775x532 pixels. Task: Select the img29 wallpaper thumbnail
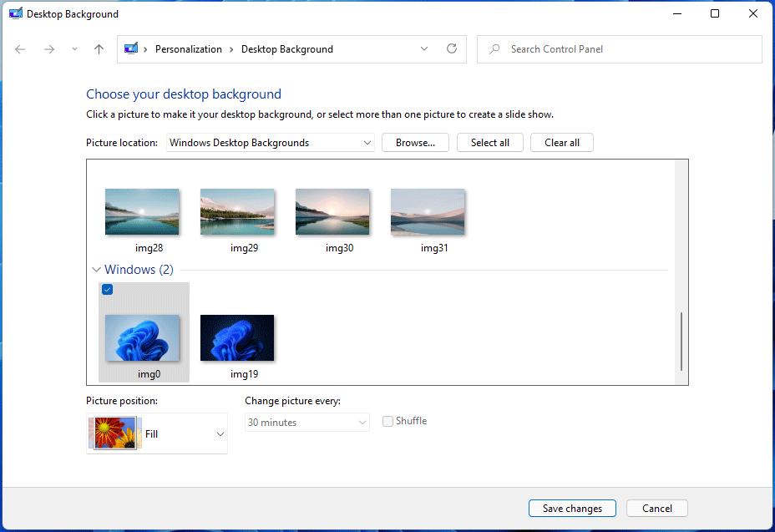coord(237,211)
